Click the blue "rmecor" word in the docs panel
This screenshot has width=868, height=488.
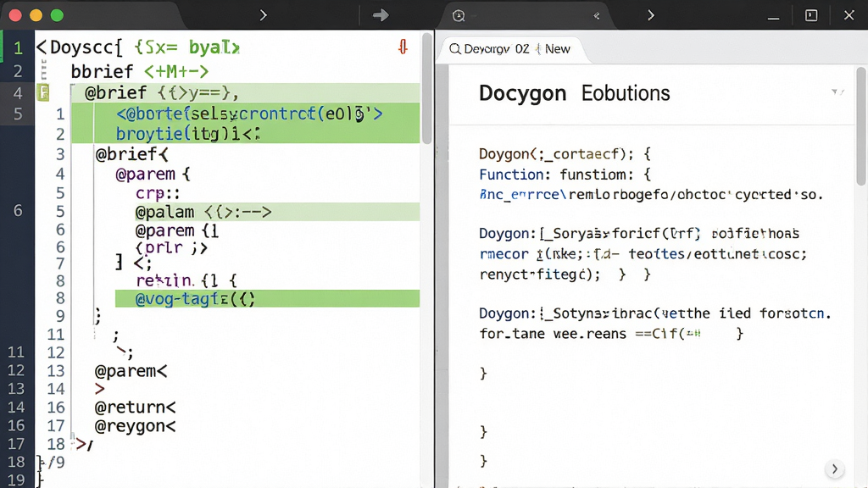[x=504, y=254]
